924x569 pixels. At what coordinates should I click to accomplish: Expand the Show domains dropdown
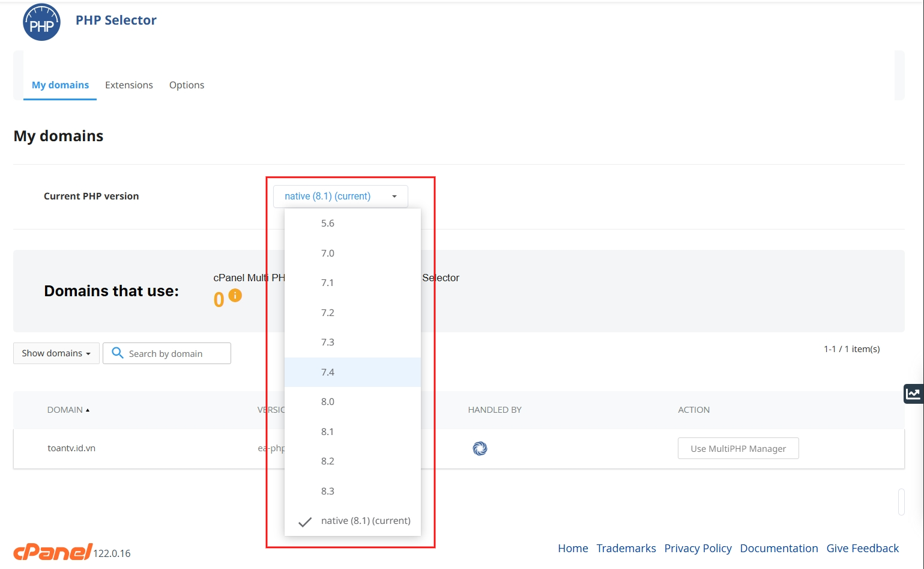click(x=56, y=353)
